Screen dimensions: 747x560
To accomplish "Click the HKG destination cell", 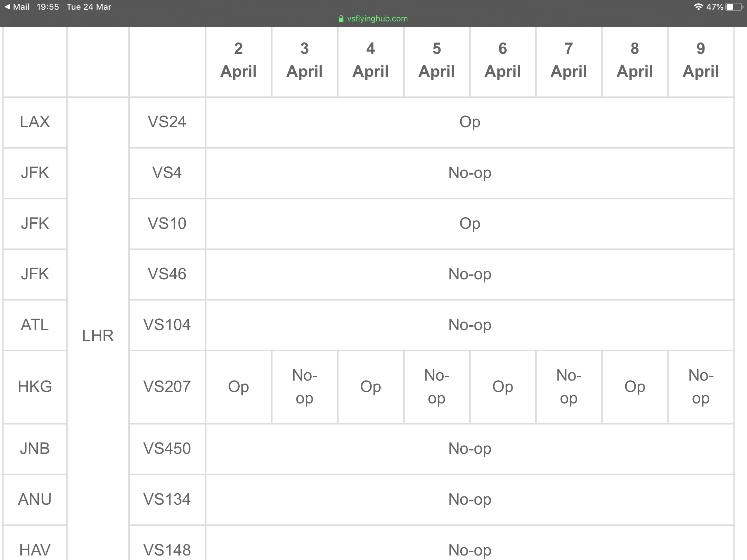I will click(x=35, y=387).
